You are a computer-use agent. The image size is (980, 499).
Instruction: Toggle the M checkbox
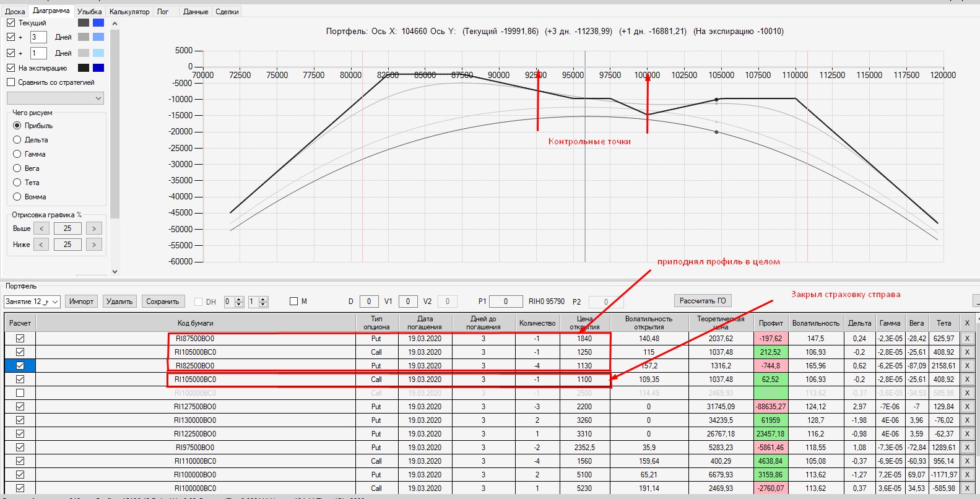pos(294,302)
